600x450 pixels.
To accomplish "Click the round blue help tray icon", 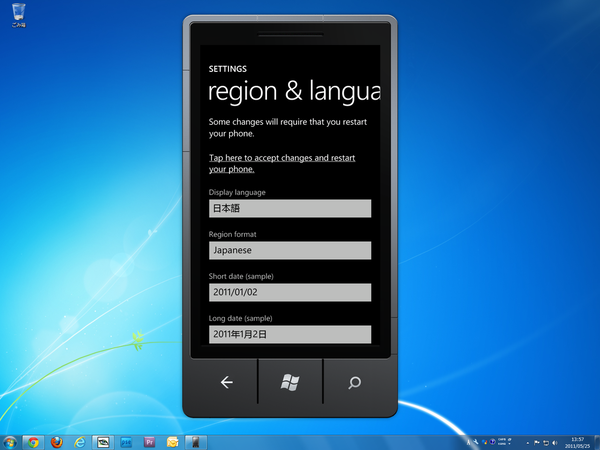I will [492, 442].
